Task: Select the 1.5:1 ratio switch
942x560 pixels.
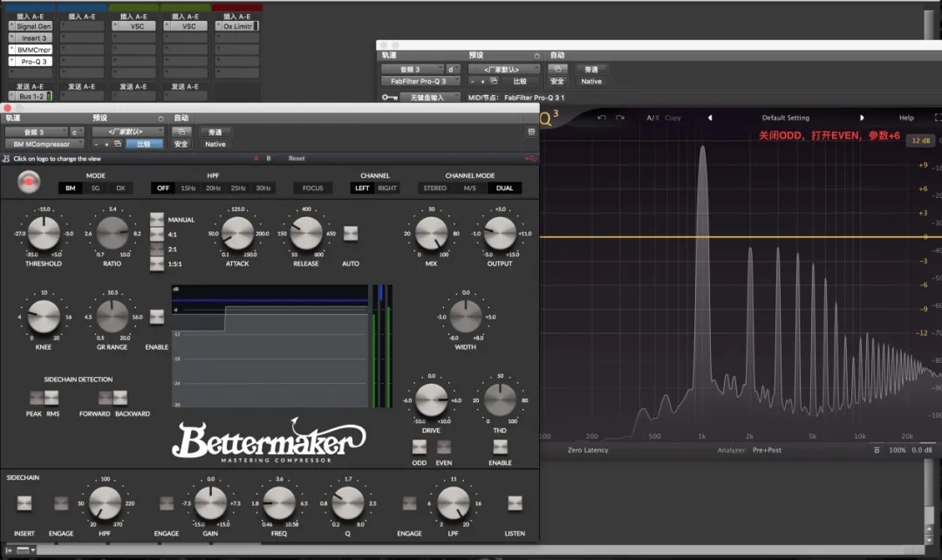Action: pos(157,263)
